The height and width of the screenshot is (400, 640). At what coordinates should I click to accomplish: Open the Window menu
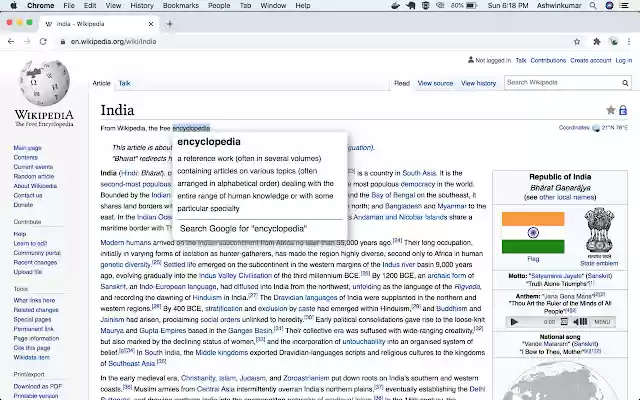pos(273,6)
